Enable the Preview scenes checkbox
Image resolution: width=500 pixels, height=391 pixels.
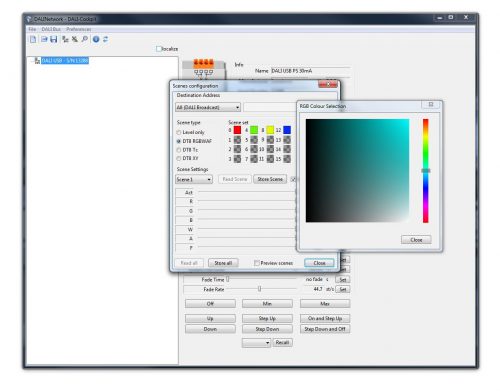tap(257, 263)
